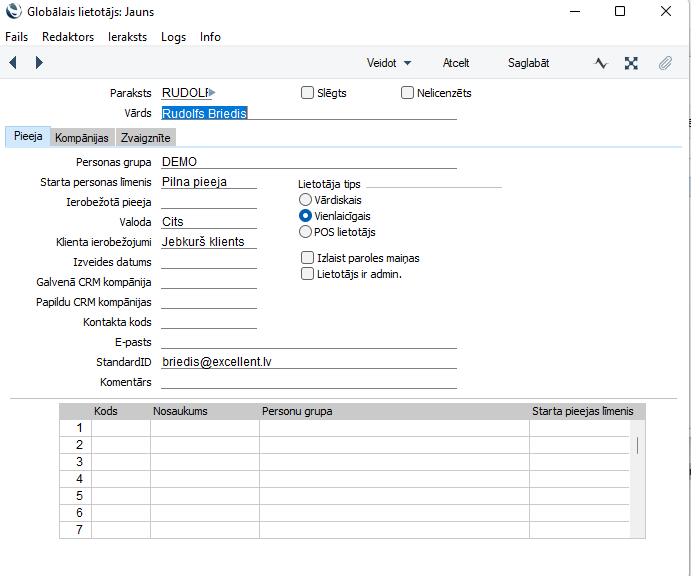The image size is (691, 576).
Task: Maximize the Globālais lietotājs window
Action: 619,12
